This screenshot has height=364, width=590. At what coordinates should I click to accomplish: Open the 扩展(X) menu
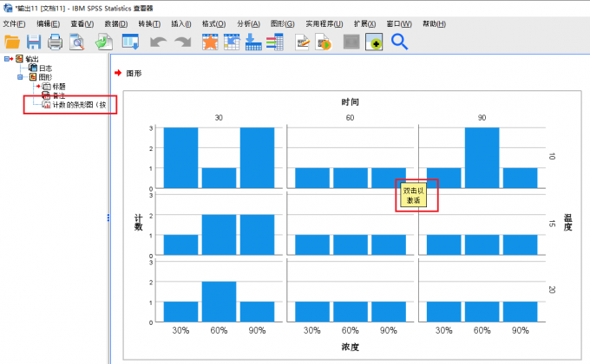click(364, 24)
